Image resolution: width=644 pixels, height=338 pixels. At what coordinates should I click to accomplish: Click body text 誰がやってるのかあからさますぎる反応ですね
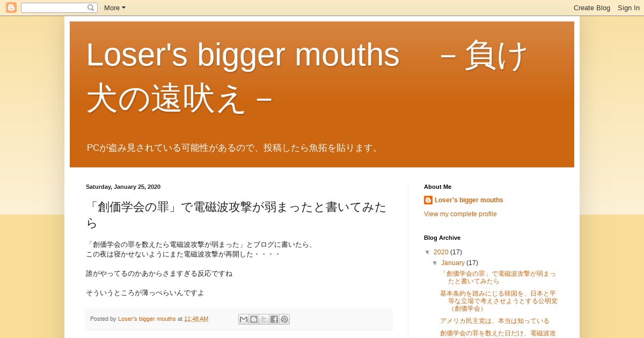click(x=159, y=274)
